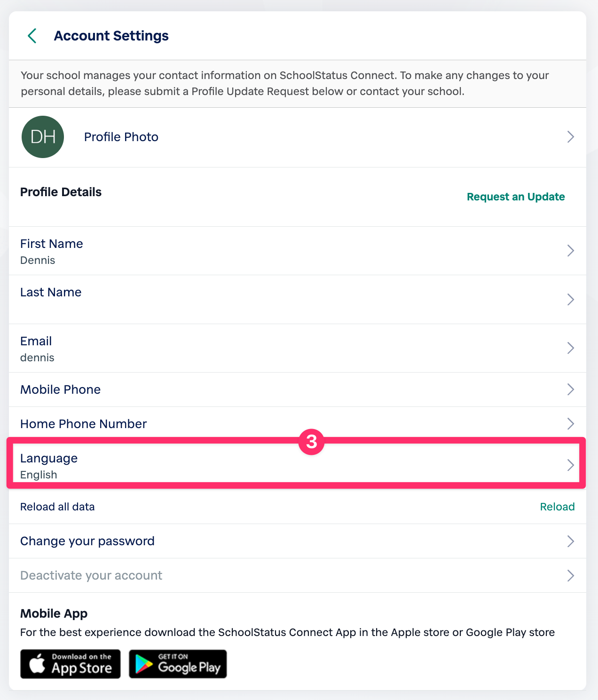Go back using the green arrow
The image size is (598, 700).
click(x=32, y=36)
